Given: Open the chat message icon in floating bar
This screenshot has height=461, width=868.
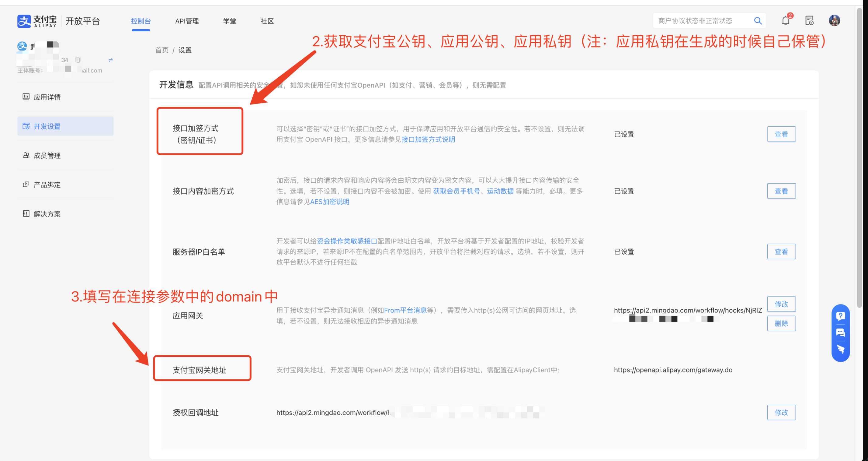Looking at the screenshot, I should 840,333.
